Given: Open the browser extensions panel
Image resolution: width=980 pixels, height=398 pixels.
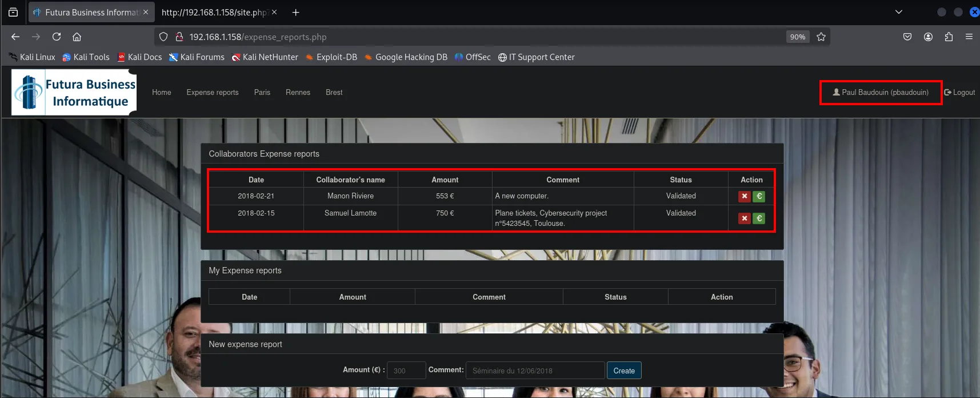Looking at the screenshot, I should click(949, 37).
